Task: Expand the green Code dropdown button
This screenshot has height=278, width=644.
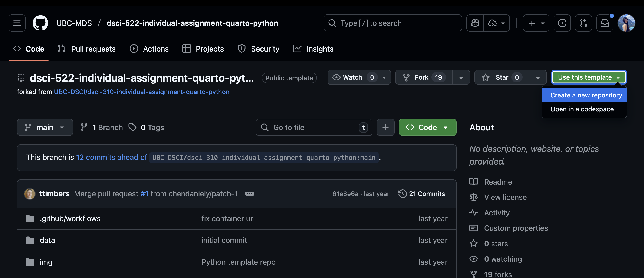Action: pyautogui.click(x=427, y=127)
